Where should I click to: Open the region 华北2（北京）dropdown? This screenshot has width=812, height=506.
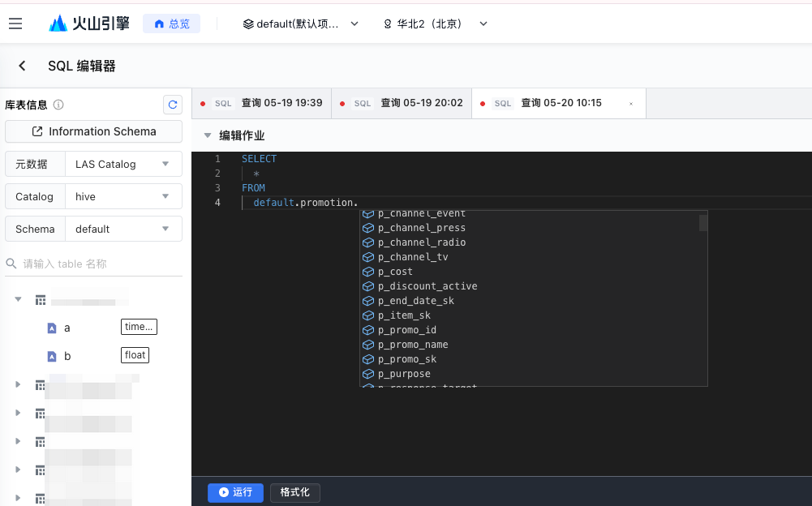(435, 24)
